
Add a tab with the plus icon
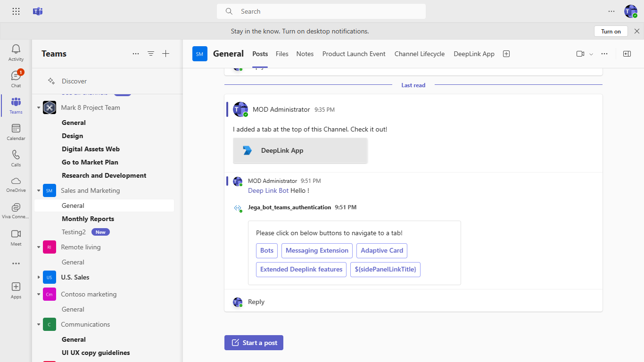click(506, 54)
